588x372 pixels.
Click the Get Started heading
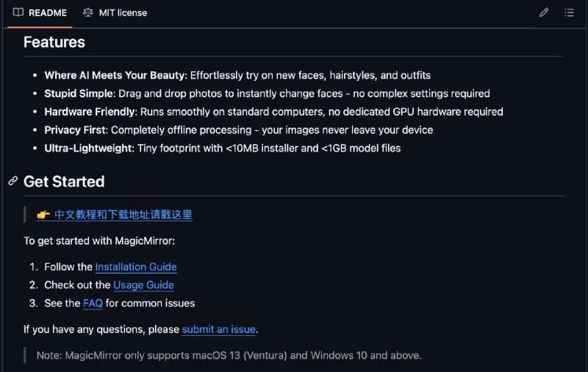point(64,182)
